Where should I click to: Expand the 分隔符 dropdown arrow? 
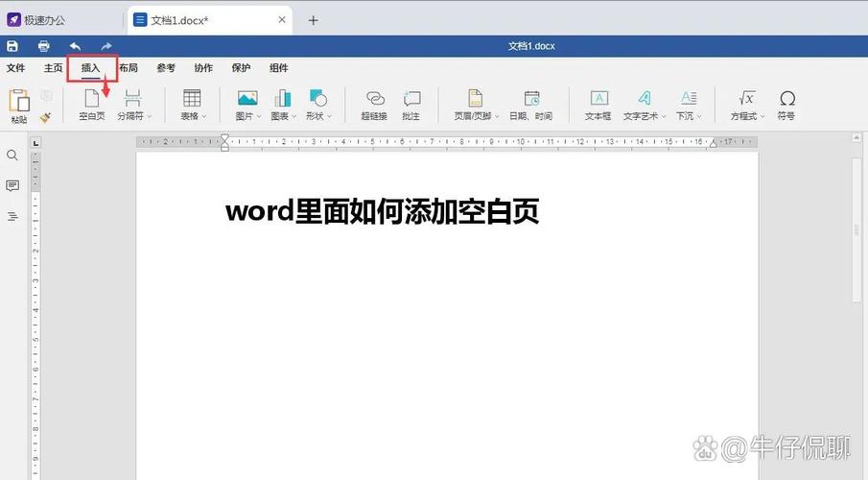tap(150, 116)
